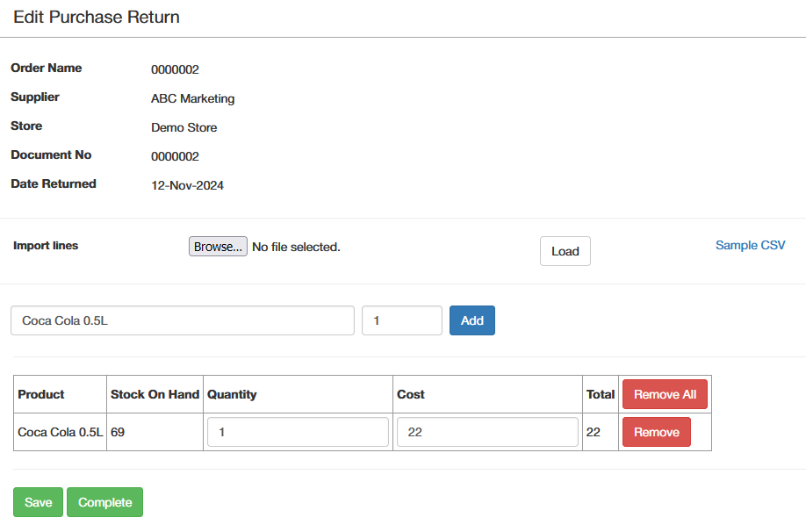Edit the Quantity field in Coca Cola row
Image resolution: width=806 pixels, height=532 pixels.
click(x=298, y=432)
